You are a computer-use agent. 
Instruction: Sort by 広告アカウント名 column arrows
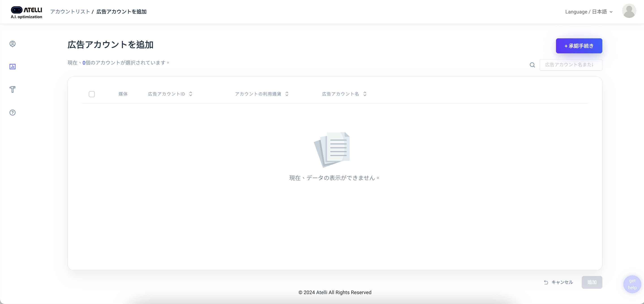365,94
